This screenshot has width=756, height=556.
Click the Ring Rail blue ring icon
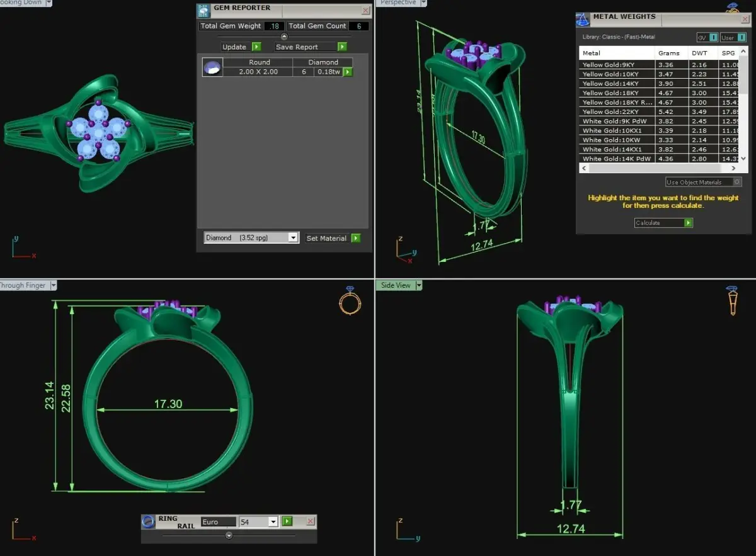(149, 521)
